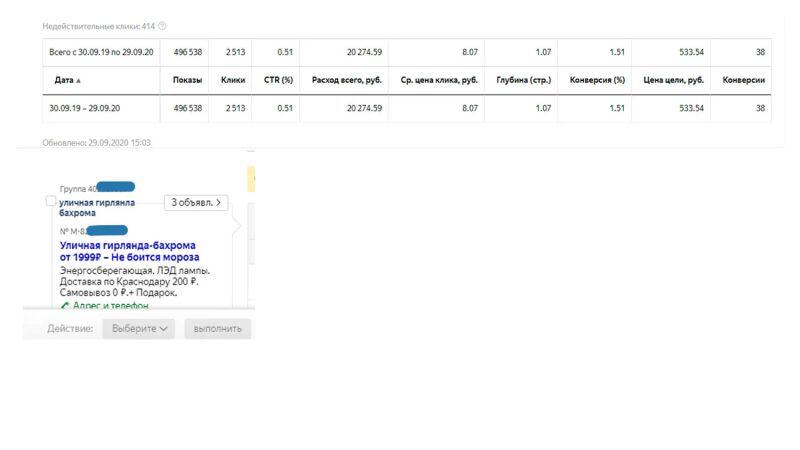The height and width of the screenshot is (450, 800).
Task: Click the help icon beside Недействительные клики
Action: pyautogui.click(x=163, y=26)
